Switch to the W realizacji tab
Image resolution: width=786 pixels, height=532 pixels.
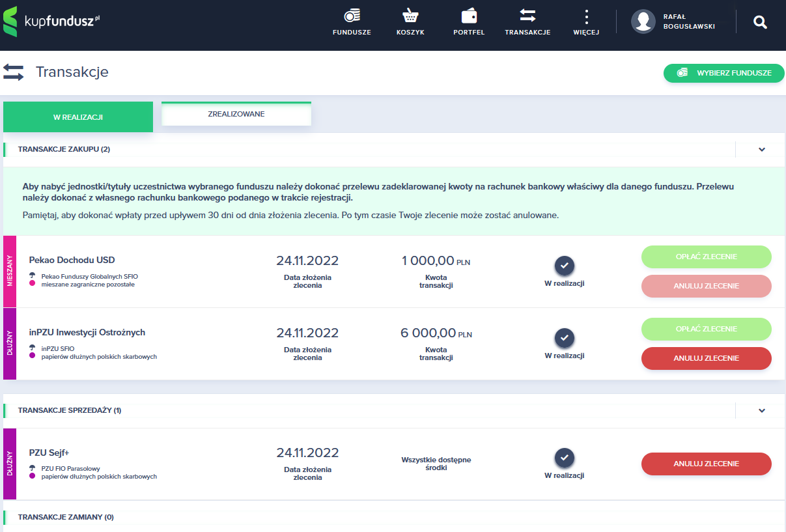pos(78,117)
